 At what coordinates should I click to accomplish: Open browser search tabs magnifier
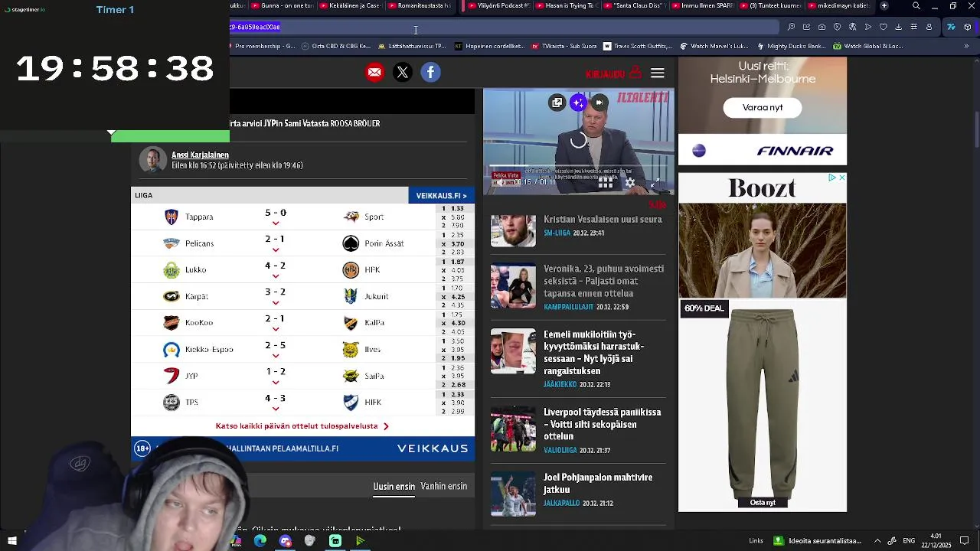pyautogui.click(x=916, y=6)
